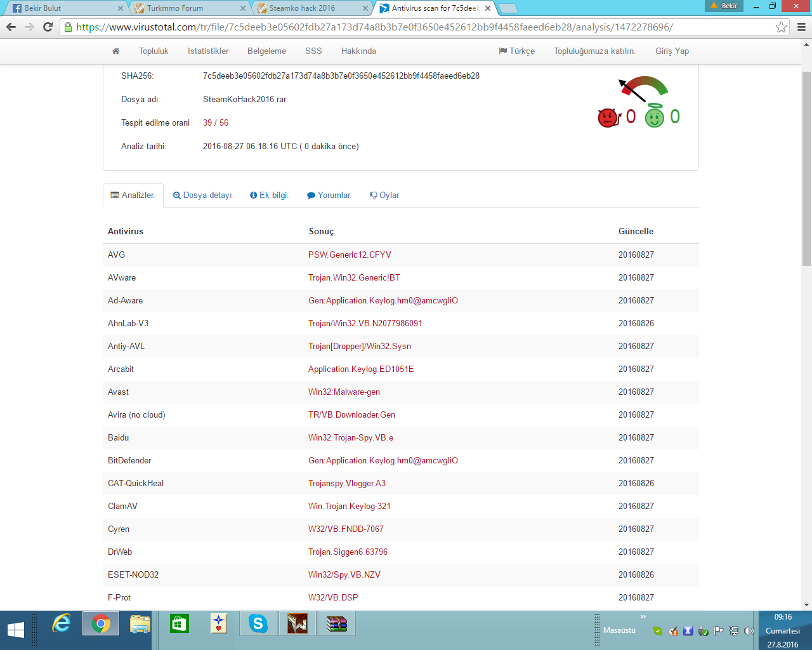Viewport: 812px width, 650px height.
Task: Bookmark this page with the star icon
Action: [x=782, y=27]
